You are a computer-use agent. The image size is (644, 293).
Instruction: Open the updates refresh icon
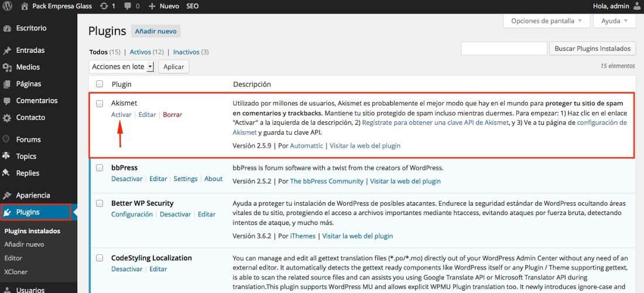[104, 6]
